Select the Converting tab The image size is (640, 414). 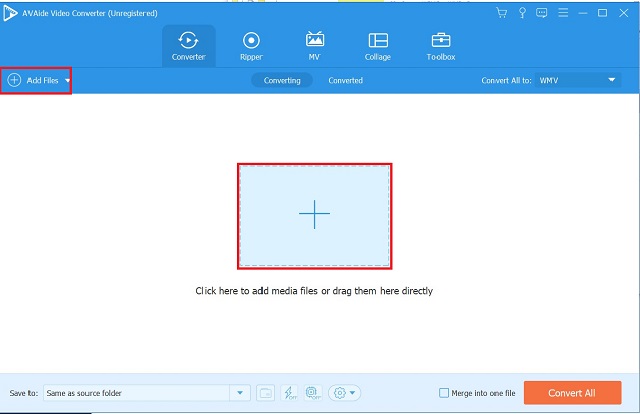point(282,80)
